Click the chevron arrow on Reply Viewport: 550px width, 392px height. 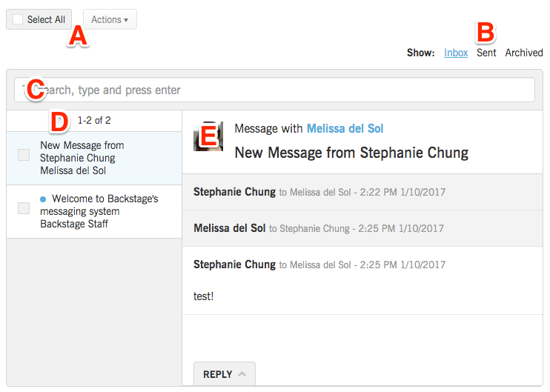pos(242,374)
